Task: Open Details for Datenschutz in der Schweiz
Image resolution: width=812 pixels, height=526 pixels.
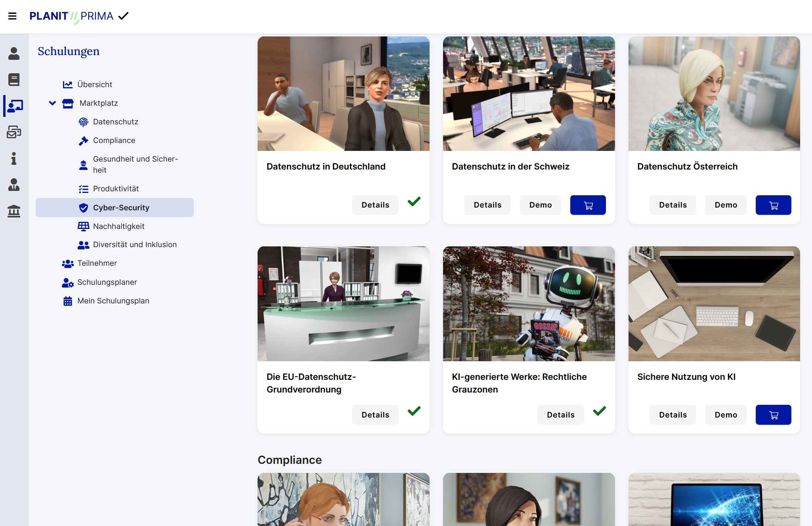Action: [487, 205]
